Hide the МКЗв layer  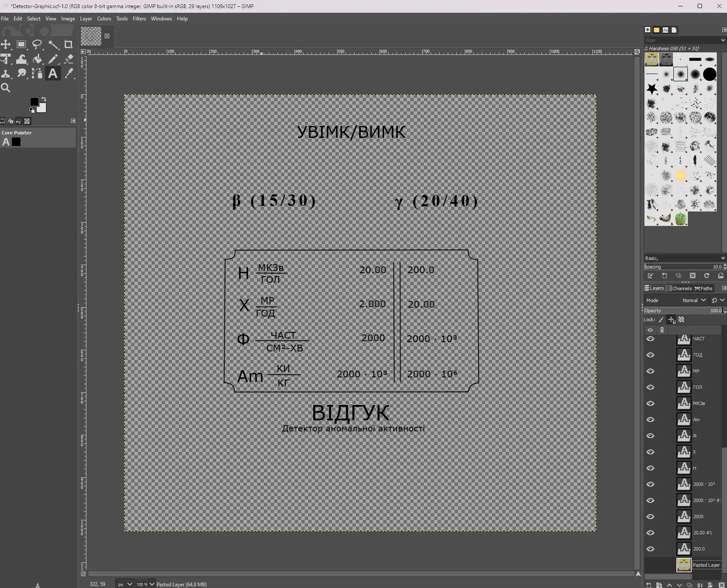pos(650,403)
